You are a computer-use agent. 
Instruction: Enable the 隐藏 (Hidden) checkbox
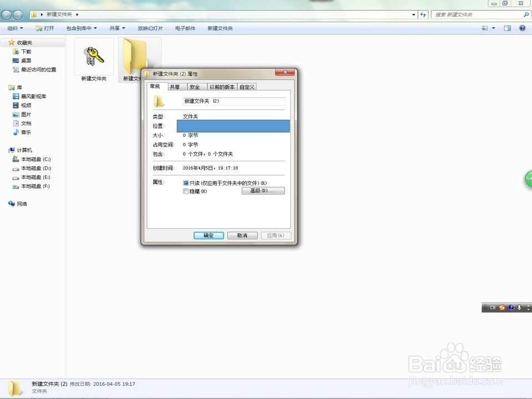click(186, 191)
